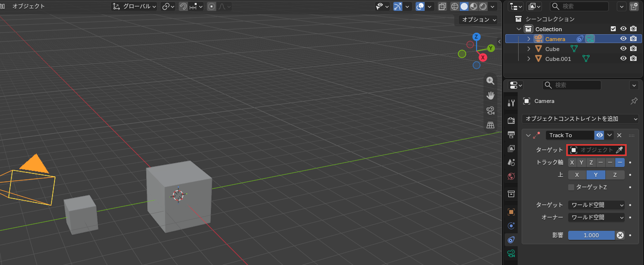Hide Camera in viewport via eye icon

(x=624, y=39)
